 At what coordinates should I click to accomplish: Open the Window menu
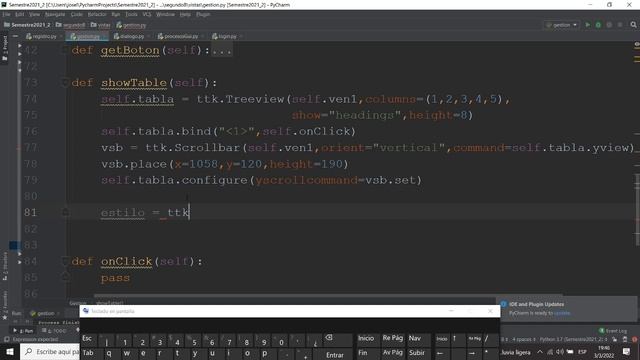(x=165, y=14)
